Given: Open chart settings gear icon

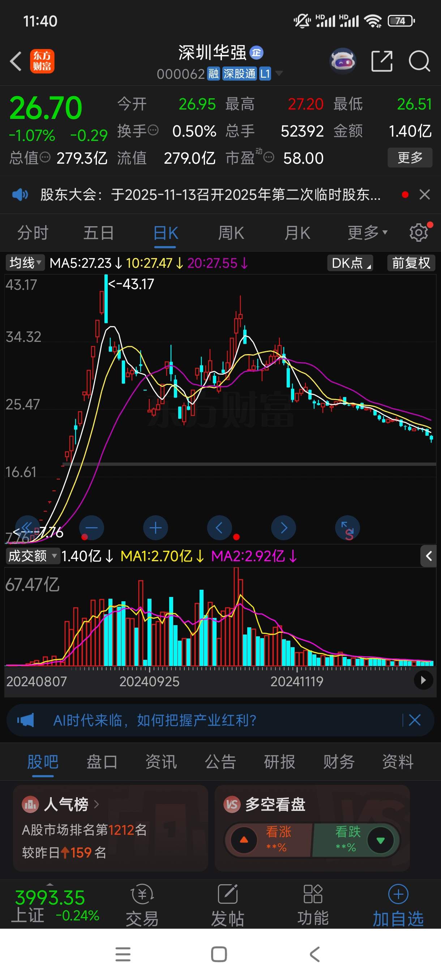Looking at the screenshot, I should point(419,232).
